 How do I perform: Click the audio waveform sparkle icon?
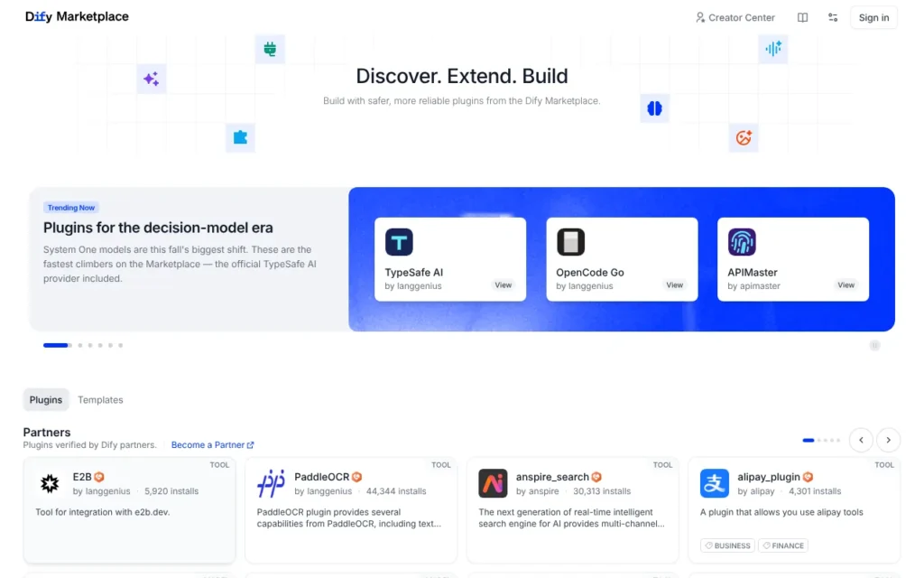pos(773,49)
